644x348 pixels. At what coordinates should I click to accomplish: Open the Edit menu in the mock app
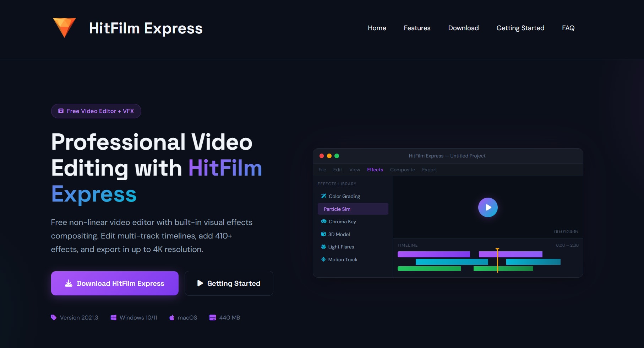point(338,170)
